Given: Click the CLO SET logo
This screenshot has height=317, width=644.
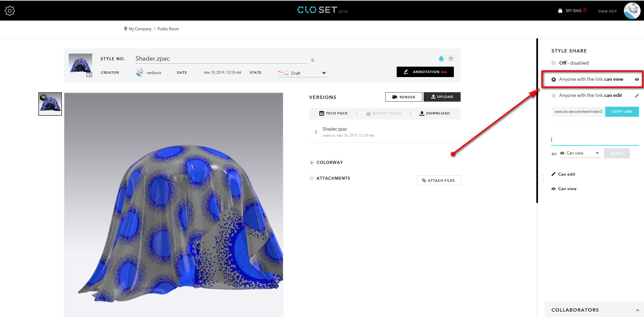Looking at the screenshot, I should tap(322, 10).
